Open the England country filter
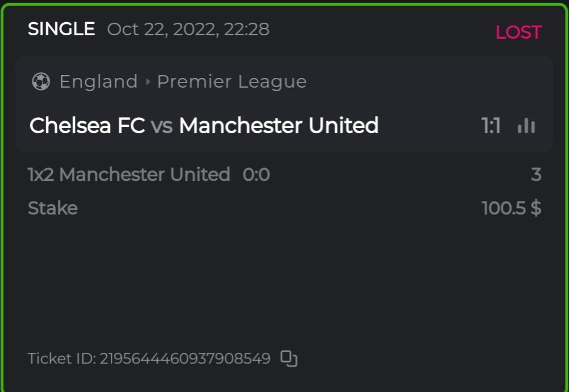 [x=98, y=81]
